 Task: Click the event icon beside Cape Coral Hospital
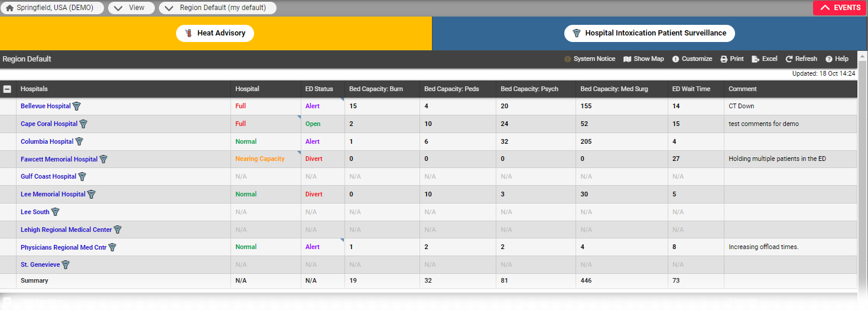83,124
